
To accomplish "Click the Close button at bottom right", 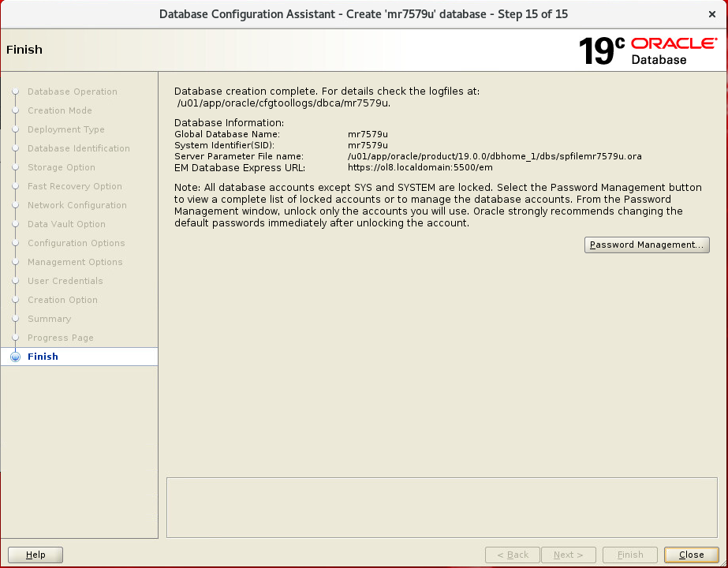I will click(x=691, y=555).
